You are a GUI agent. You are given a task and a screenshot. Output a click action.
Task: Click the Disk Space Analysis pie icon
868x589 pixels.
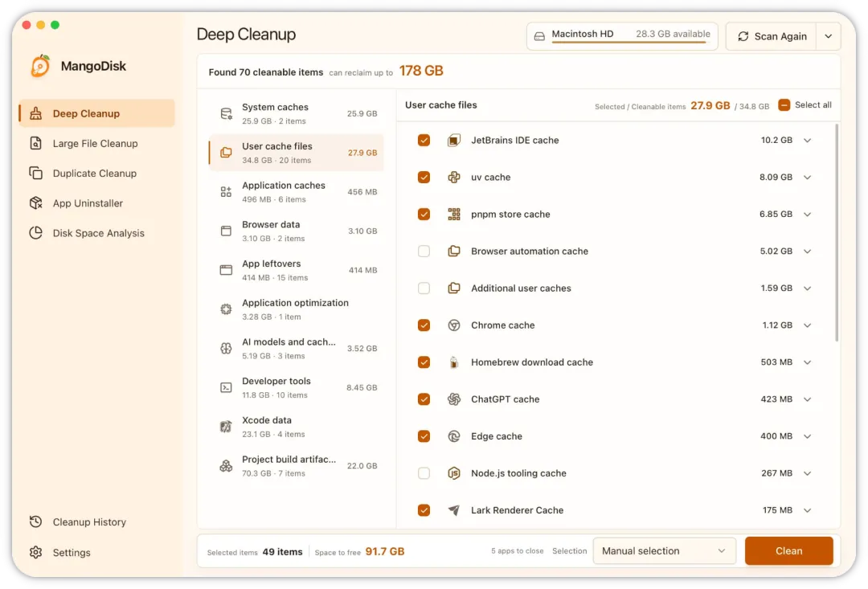(36, 233)
